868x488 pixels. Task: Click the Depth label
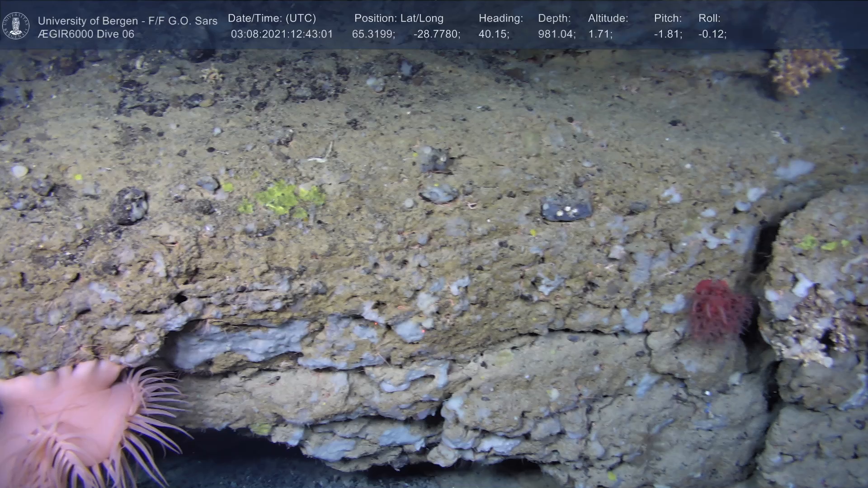click(x=554, y=19)
